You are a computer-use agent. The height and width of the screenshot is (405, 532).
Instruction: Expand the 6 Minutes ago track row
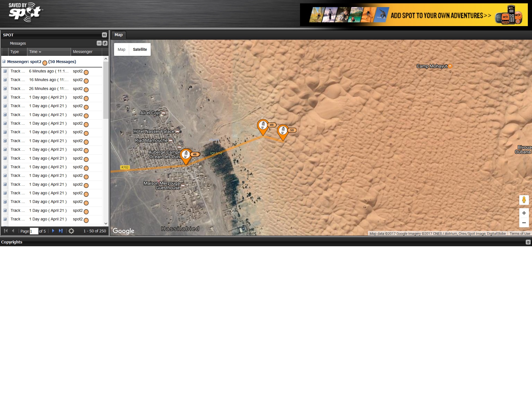click(5, 71)
